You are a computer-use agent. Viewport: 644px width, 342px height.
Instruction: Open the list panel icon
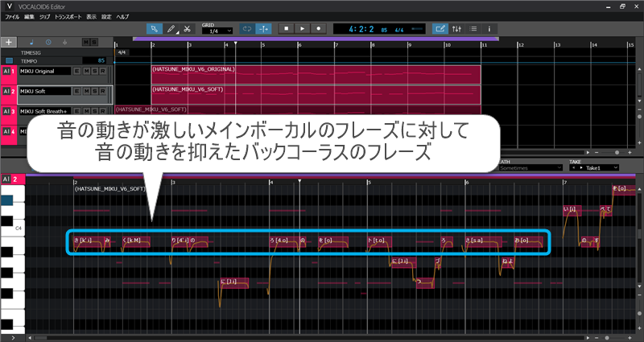tap(473, 29)
